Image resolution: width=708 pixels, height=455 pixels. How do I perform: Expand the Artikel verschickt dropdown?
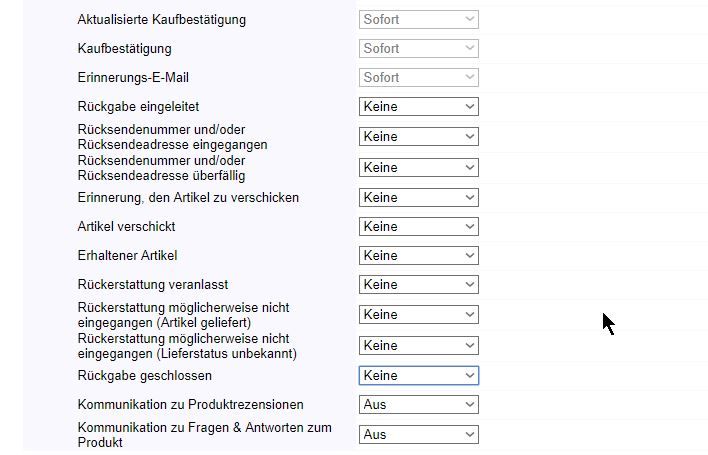[418, 227]
